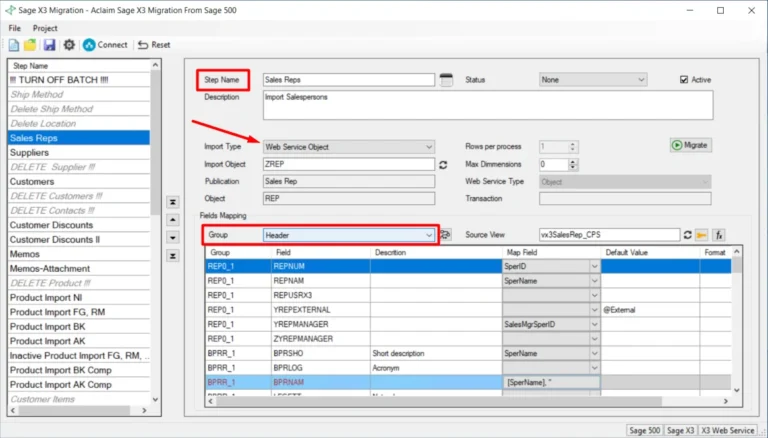Screen dimensions: 768x438
Task: Refresh the Import Object ZREP field
Action: 443,164
